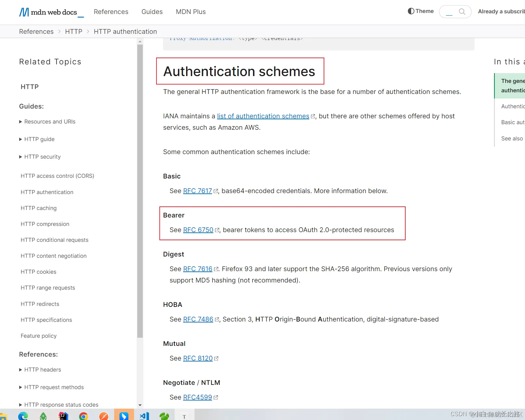Open the References menu in the top navigation
The height and width of the screenshot is (420, 525).
tap(111, 12)
